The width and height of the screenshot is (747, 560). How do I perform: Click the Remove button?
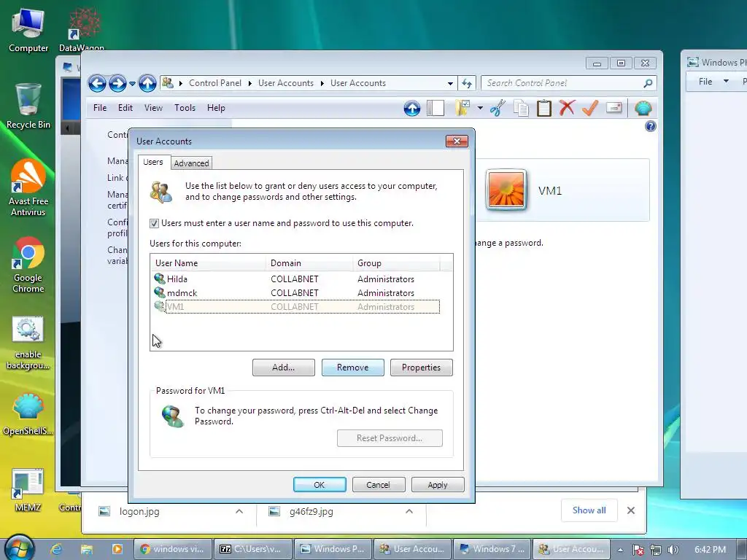[352, 367]
